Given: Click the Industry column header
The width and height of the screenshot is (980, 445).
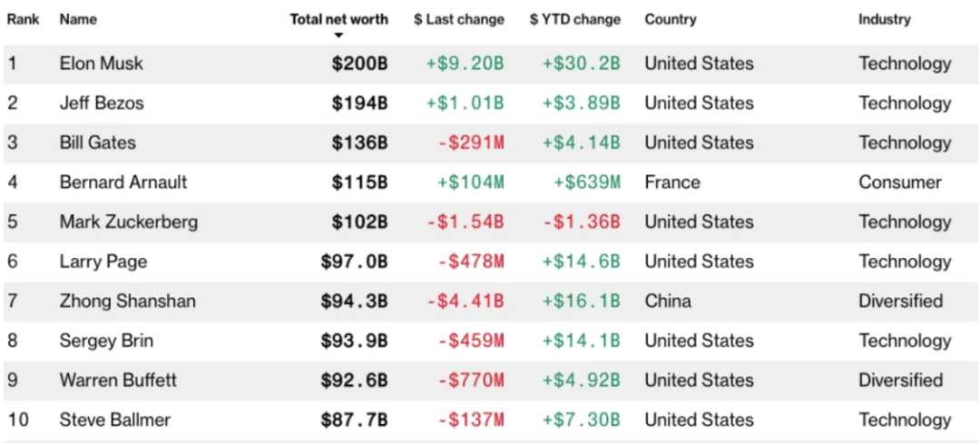Looking at the screenshot, I should tap(885, 19).
